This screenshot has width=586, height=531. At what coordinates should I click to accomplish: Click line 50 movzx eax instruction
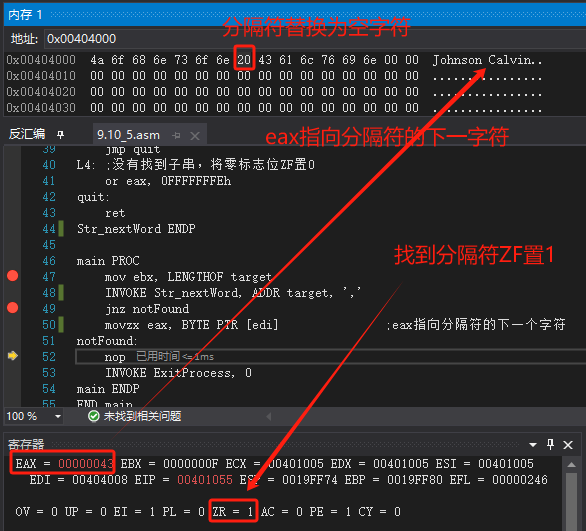(x=192, y=325)
